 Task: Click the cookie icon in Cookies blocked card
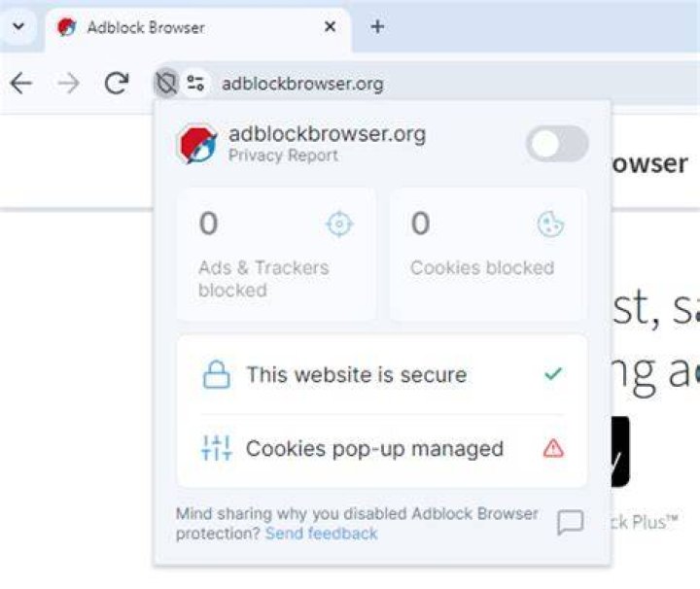pyautogui.click(x=550, y=224)
